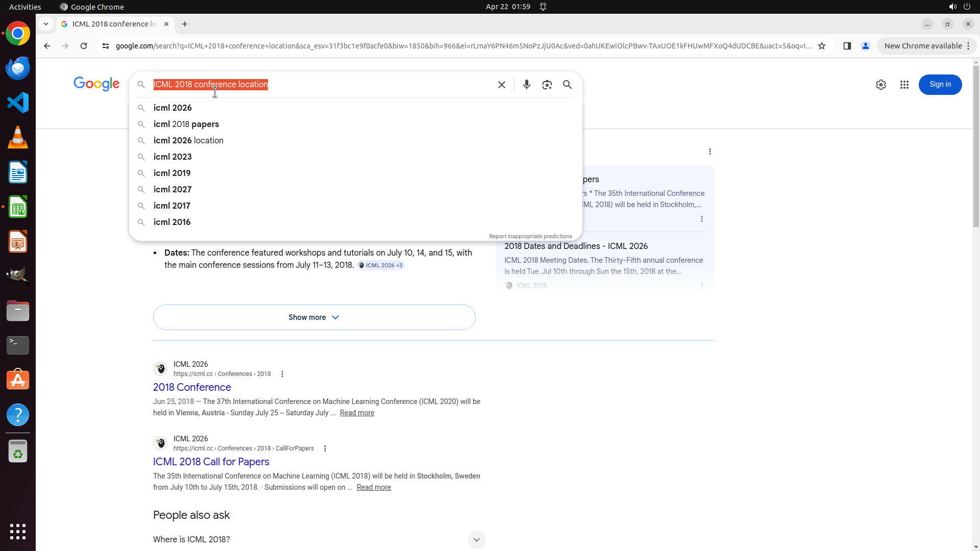
Task: Toggle Chrome side panel icon
Action: pos(847,46)
